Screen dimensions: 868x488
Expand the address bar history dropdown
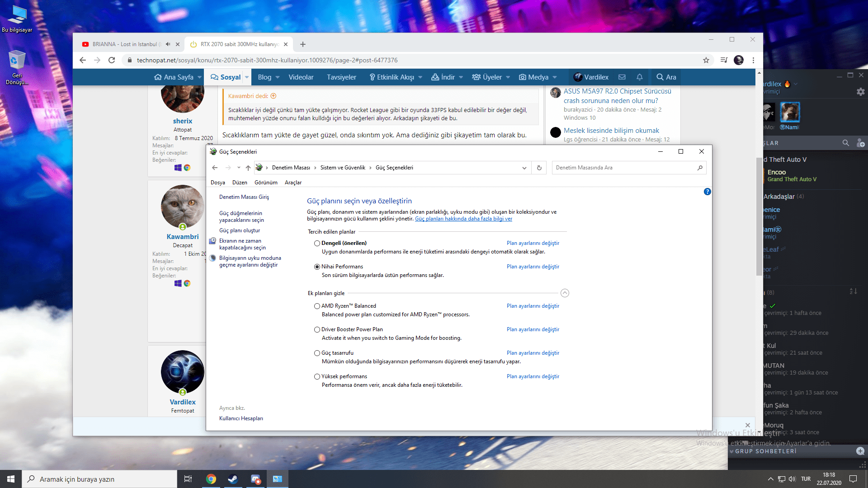coord(524,168)
